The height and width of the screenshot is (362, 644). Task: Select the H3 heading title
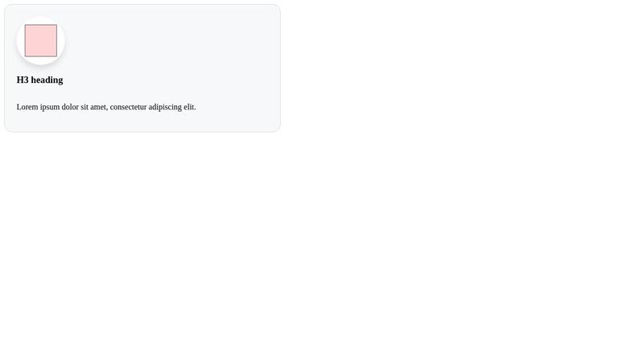click(39, 80)
